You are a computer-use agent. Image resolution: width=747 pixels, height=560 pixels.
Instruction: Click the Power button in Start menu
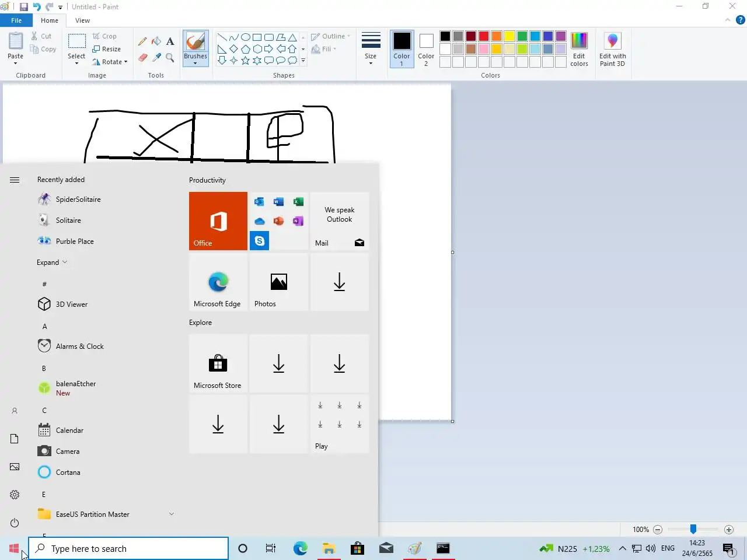pyautogui.click(x=15, y=523)
